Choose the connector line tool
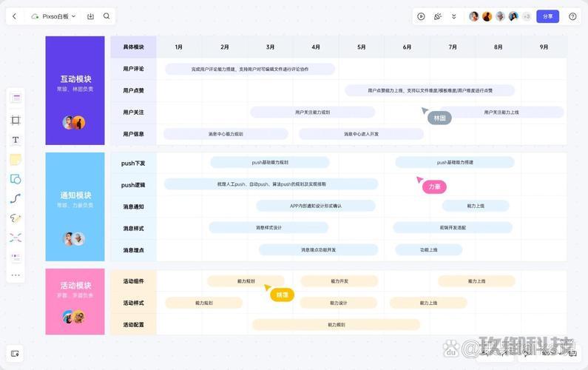This screenshot has height=370, width=588. [16, 198]
